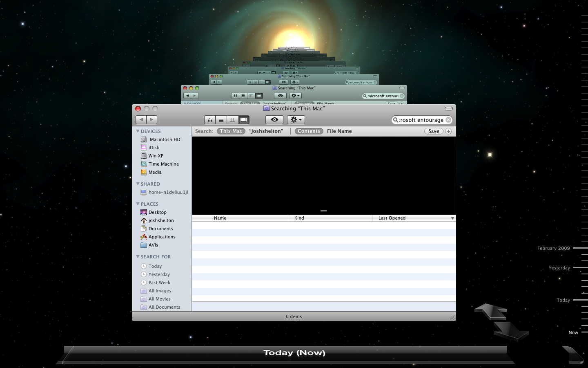
Task: Choose File Name search mode
Action: coord(339,131)
